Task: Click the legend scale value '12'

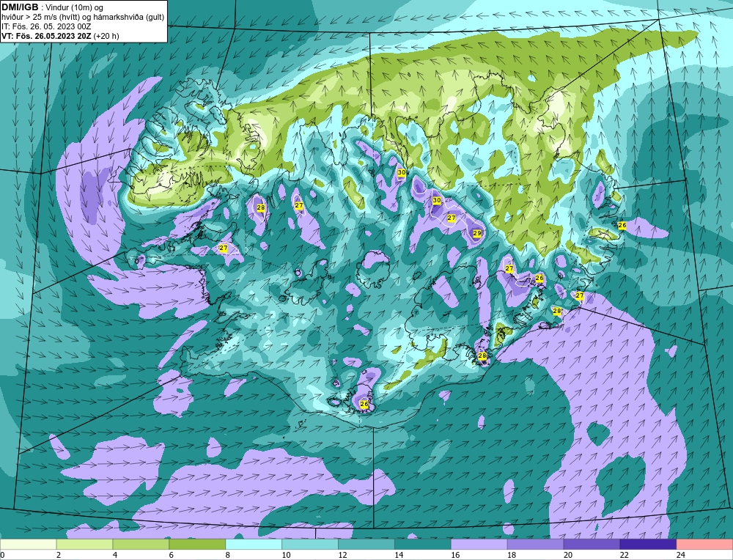Action: 342,555
